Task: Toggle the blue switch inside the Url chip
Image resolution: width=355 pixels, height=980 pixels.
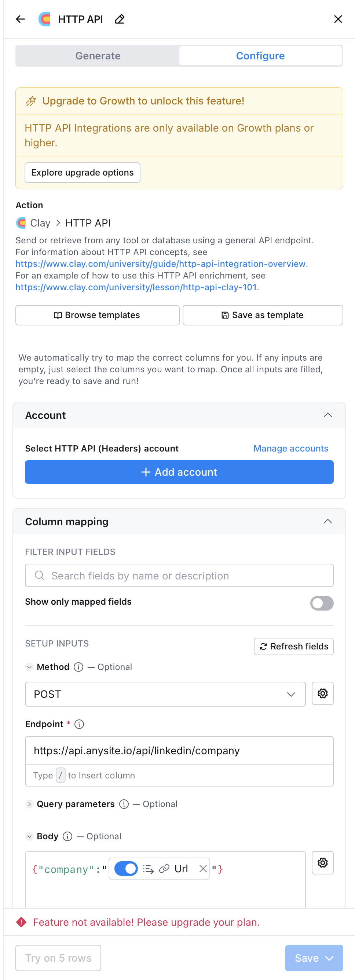Action: pos(125,869)
